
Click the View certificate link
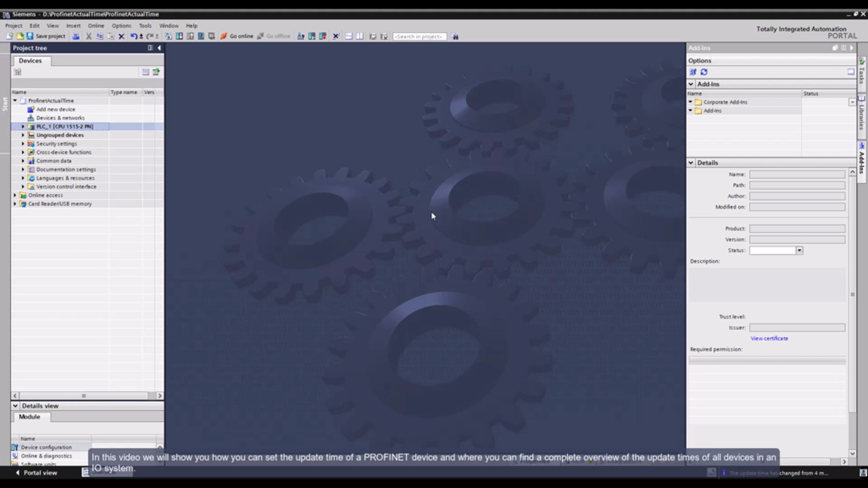(769, 338)
